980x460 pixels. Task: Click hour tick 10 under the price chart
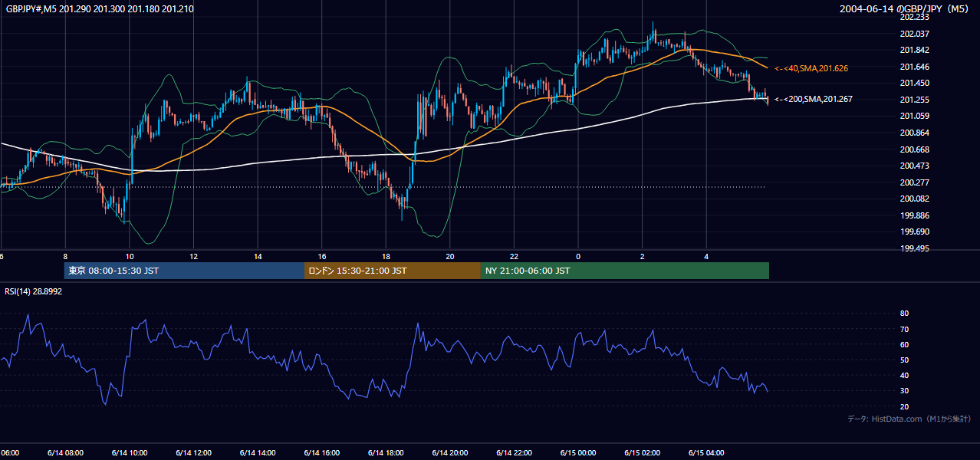(130, 257)
